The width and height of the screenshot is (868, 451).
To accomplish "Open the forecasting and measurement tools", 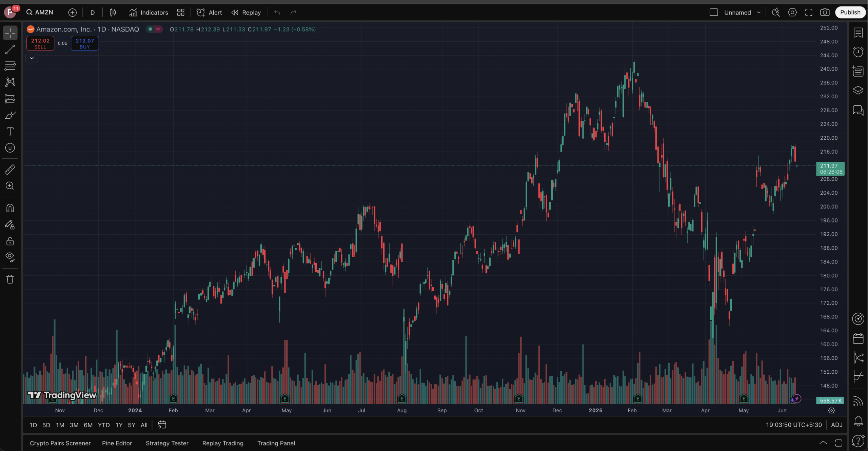I will 10,99.
